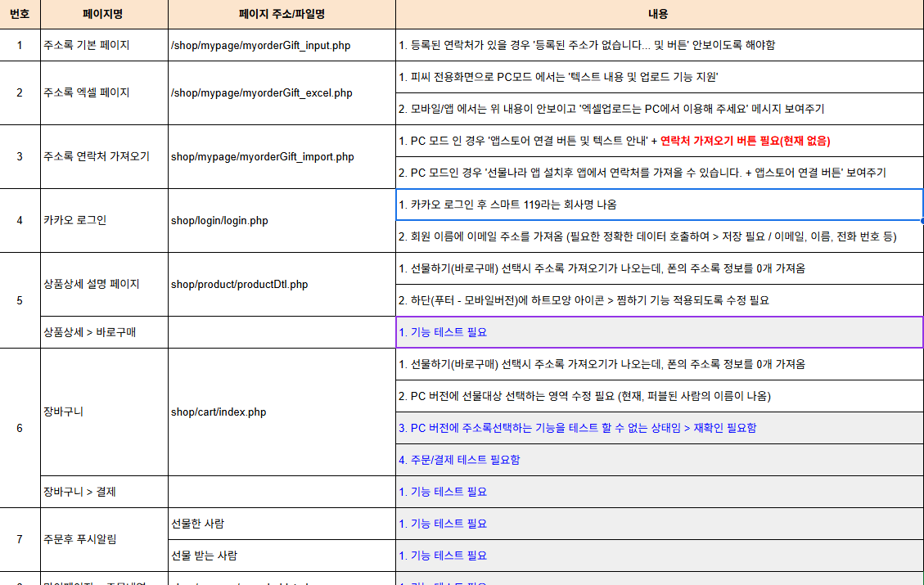The image size is (924, 585).
Task: Click cell '/shop/mypage/myorderGift_input.php'
Action: [282, 45]
